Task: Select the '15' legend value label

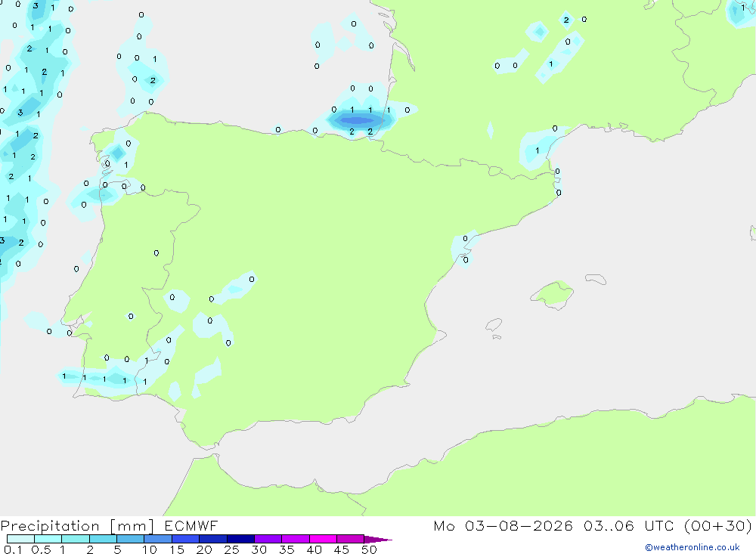Action: click(177, 549)
